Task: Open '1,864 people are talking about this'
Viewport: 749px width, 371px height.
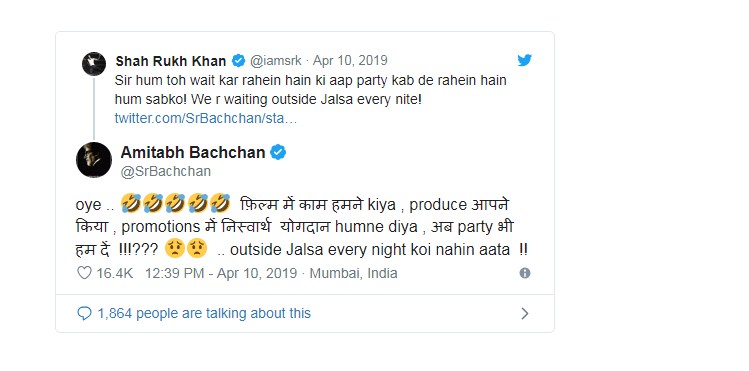Action: pyautogui.click(x=204, y=314)
